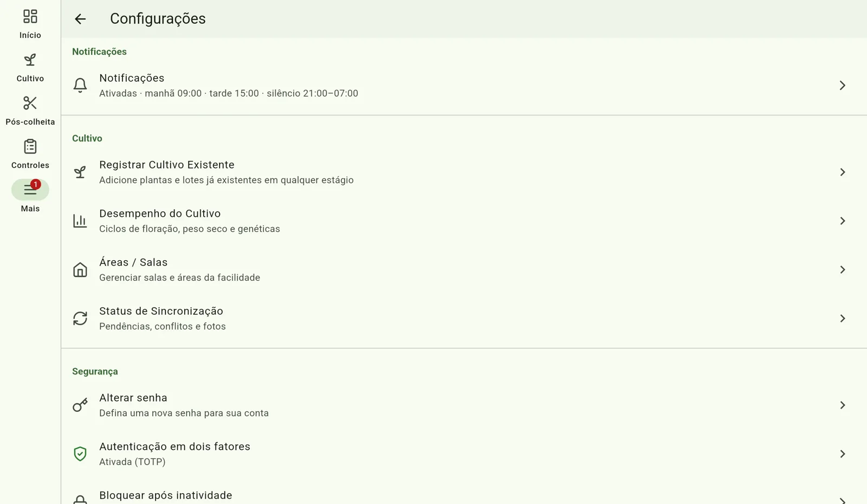Click the key icon for Alterar senha

(80, 405)
